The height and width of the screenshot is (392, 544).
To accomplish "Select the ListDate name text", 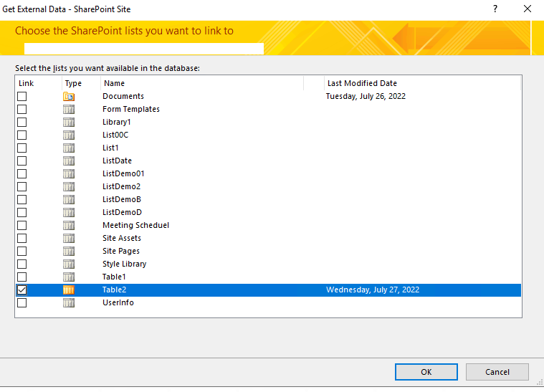I will point(118,161).
